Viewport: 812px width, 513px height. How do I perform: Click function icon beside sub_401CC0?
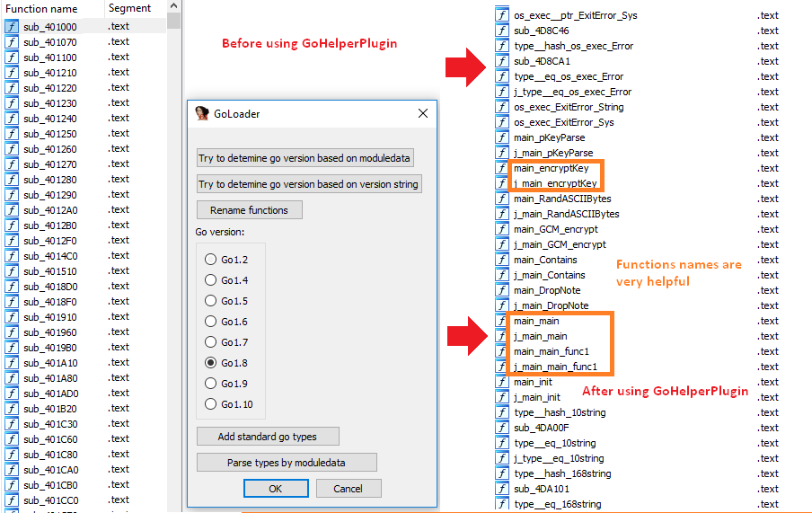click(x=12, y=500)
